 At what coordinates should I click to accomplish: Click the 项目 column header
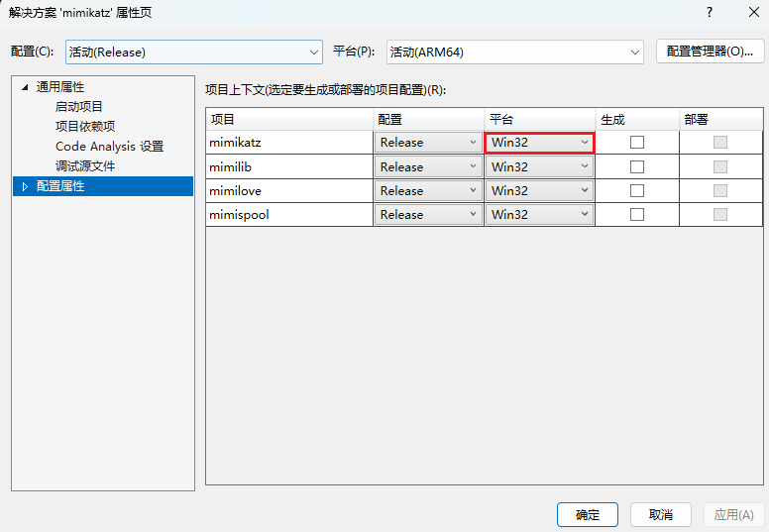(289, 119)
